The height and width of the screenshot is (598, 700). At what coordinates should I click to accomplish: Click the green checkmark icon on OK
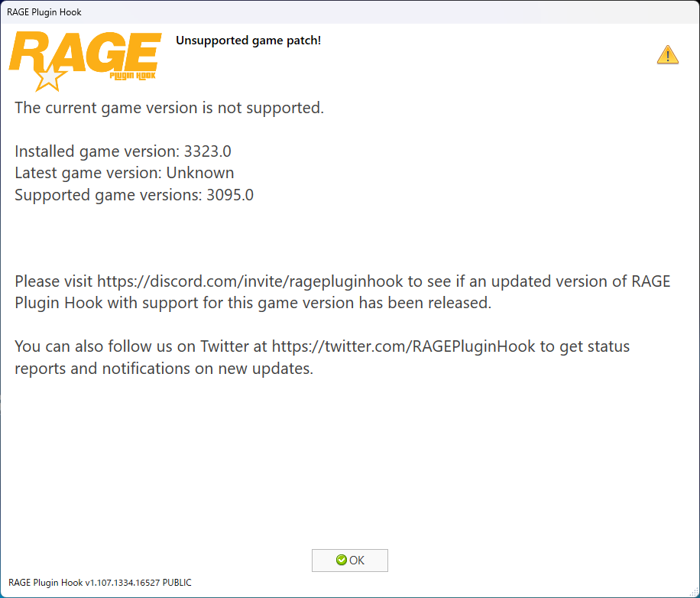tap(341, 560)
